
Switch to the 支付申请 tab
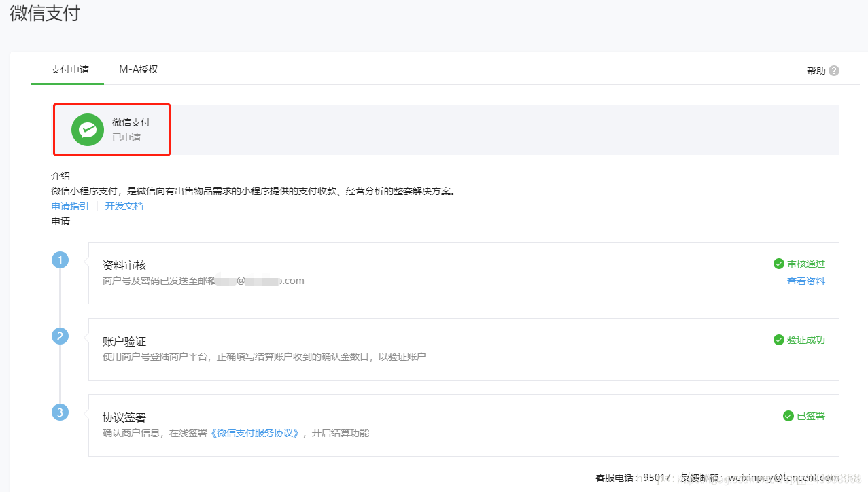(x=69, y=69)
